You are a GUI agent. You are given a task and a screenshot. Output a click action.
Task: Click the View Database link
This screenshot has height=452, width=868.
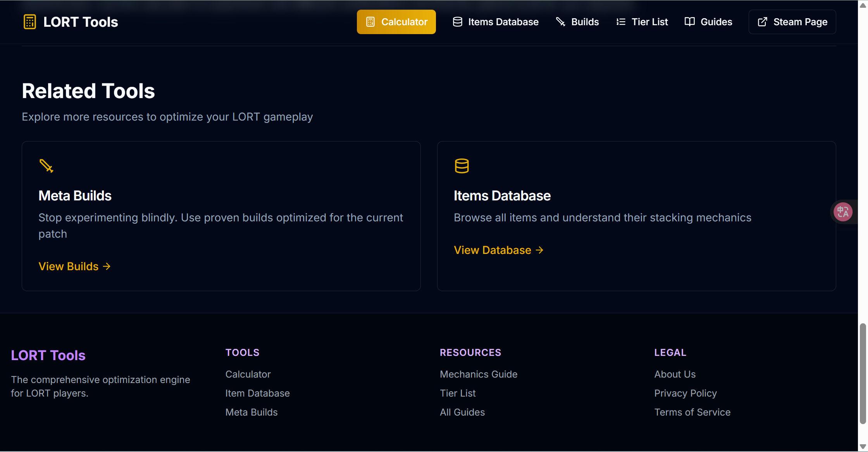(x=498, y=250)
